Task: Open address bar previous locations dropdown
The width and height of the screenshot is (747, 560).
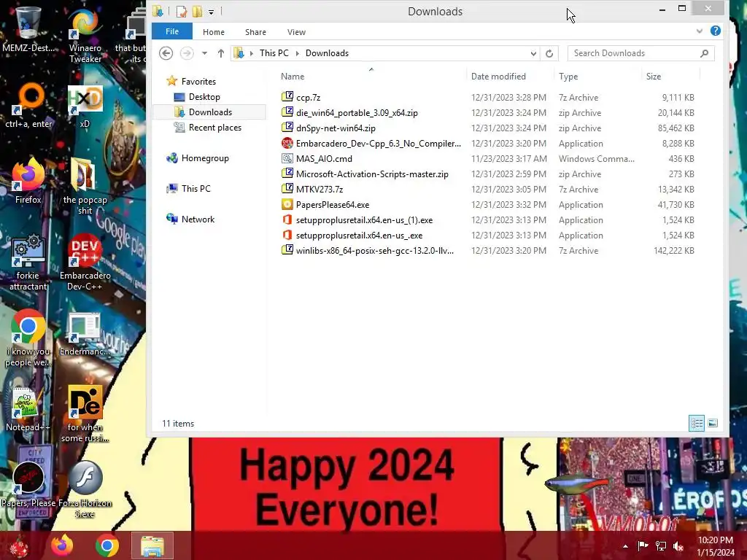Action: click(533, 53)
